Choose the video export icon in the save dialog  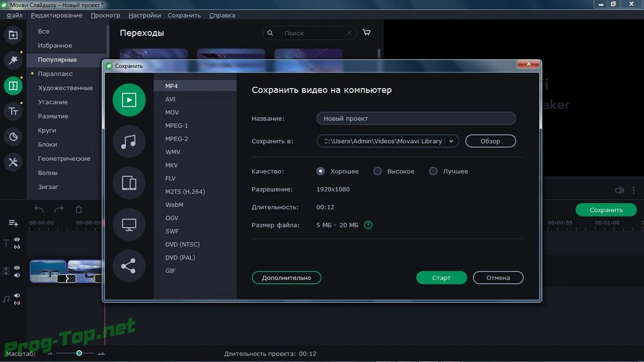(129, 100)
